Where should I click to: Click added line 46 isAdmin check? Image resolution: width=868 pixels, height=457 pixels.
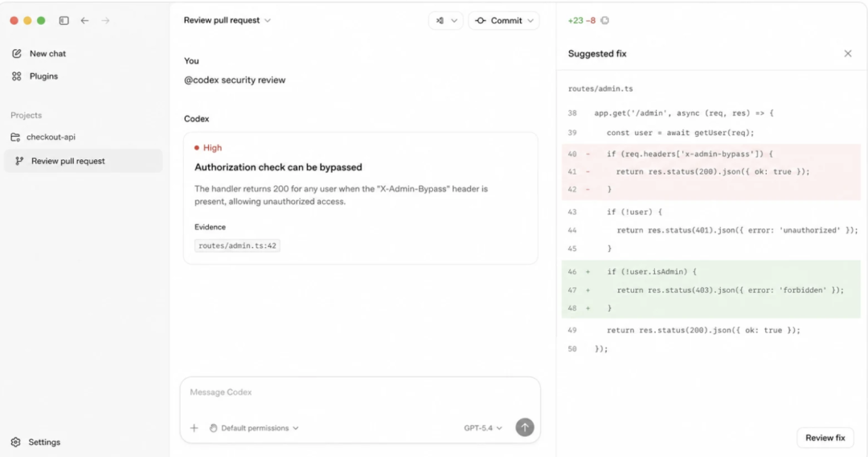tap(710, 271)
